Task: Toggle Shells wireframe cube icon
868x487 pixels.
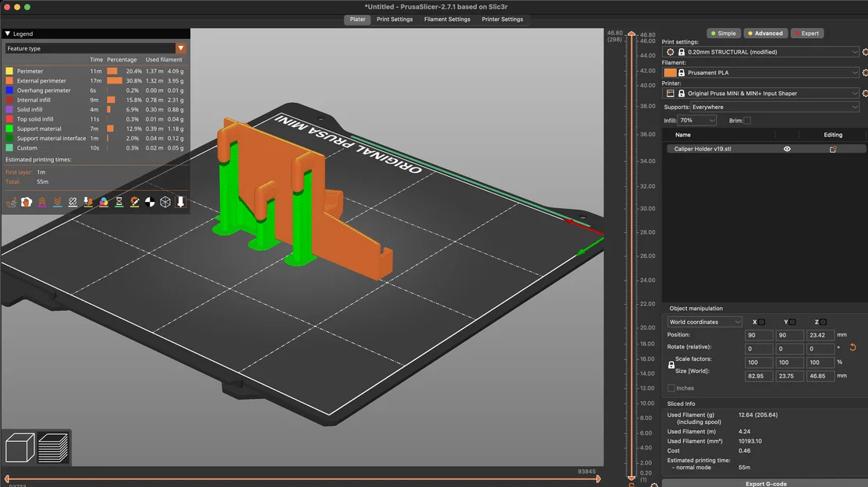Action: click(165, 203)
